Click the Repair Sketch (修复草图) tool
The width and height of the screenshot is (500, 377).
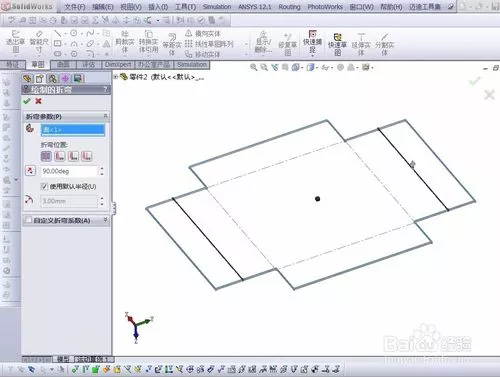(x=288, y=44)
